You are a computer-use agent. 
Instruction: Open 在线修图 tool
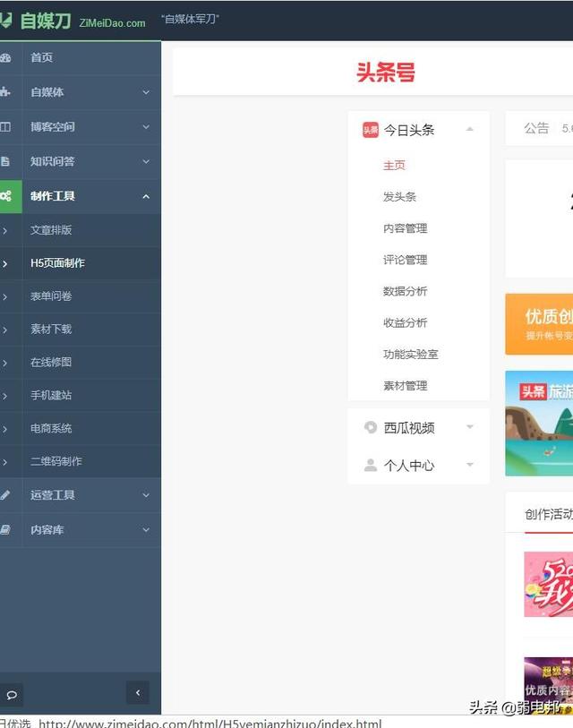tap(51, 362)
